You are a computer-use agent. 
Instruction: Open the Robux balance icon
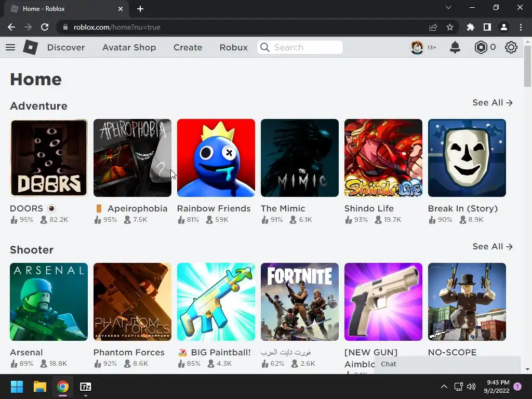481,47
